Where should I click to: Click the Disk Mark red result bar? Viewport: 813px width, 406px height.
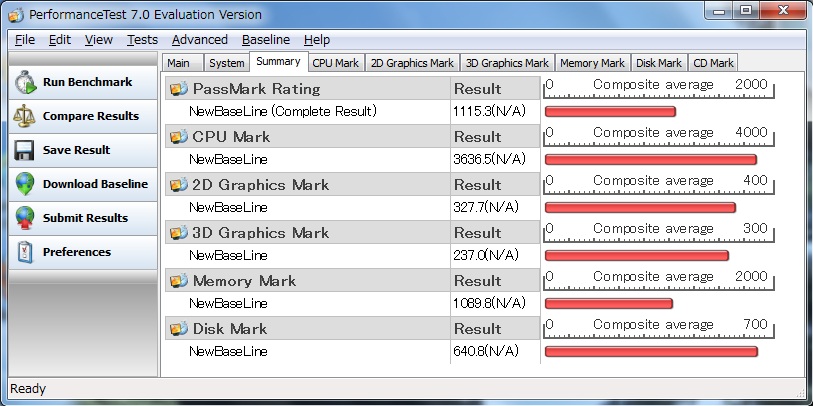[x=651, y=352]
